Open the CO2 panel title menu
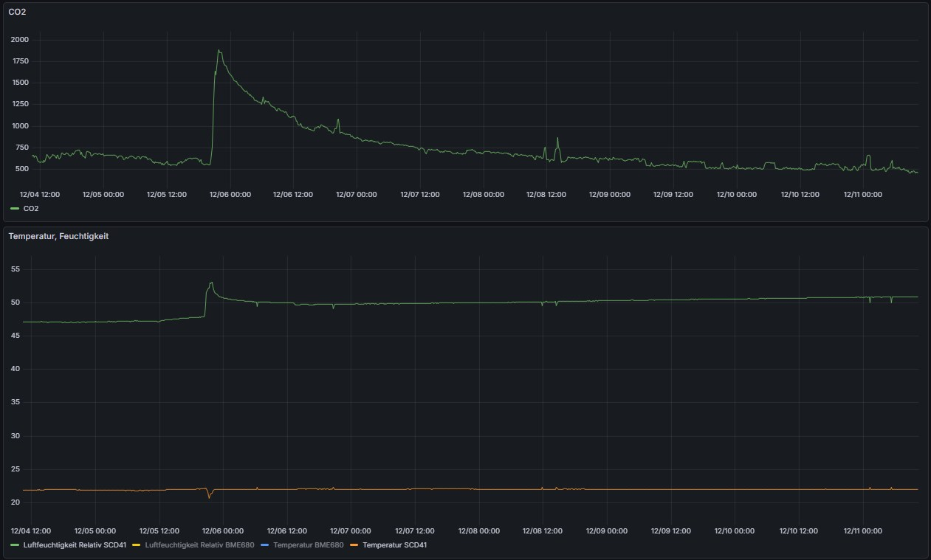The image size is (931, 560). (x=17, y=12)
